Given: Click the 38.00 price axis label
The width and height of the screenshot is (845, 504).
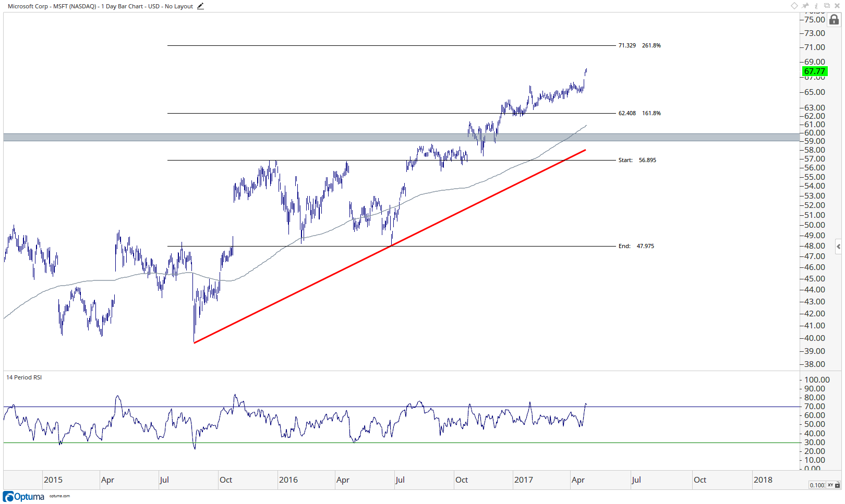Looking at the screenshot, I should [815, 364].
